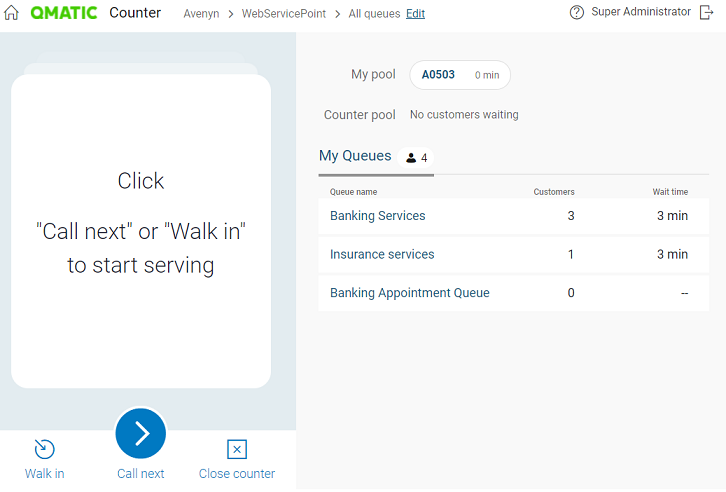Switch to the My Queues tab
The height and width of the screenshot is (492, 726).
click(355, 156)
